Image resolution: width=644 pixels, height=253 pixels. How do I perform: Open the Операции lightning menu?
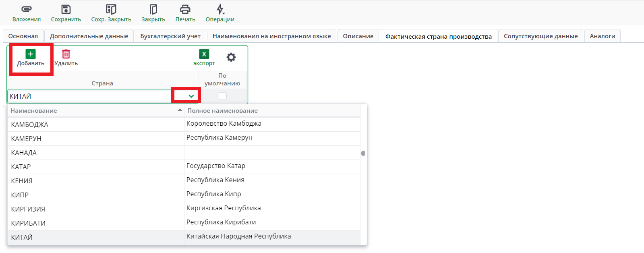pos(220,9)
